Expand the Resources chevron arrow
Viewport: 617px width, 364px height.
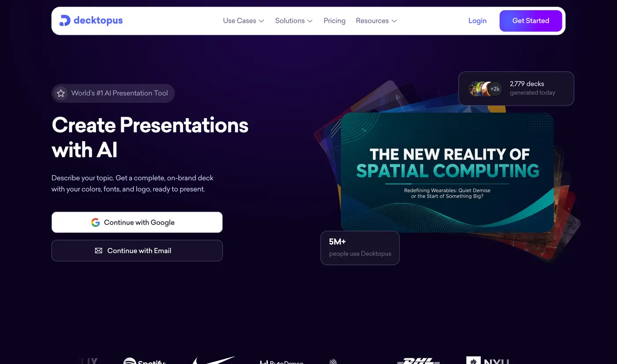tap(394, 21)
